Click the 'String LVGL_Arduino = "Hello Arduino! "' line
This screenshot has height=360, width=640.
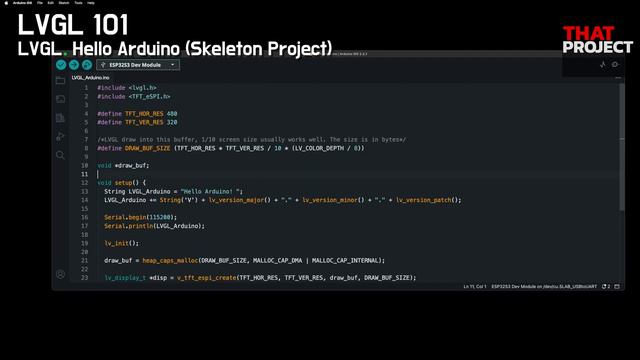pyautogui.click(x=173, y=191)
